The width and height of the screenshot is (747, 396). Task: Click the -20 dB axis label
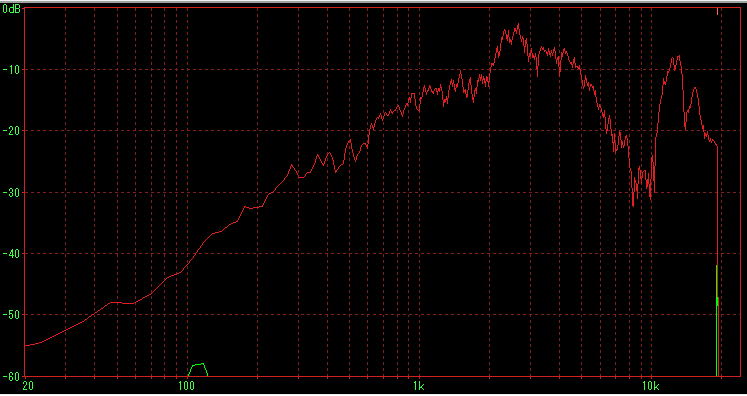pos(12,131)
